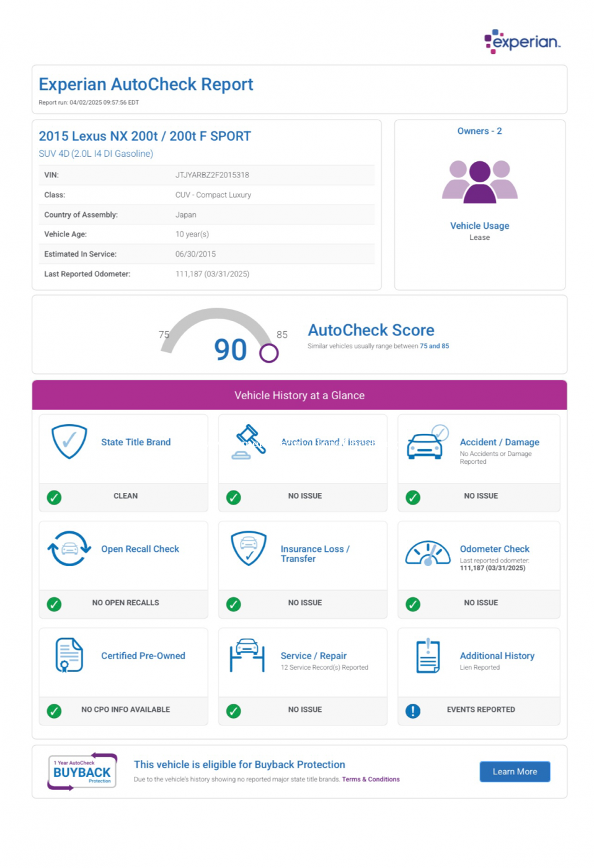Click the 2015 Lexus NX 200t title
The image size is (594, 868).
pos(144,136)
